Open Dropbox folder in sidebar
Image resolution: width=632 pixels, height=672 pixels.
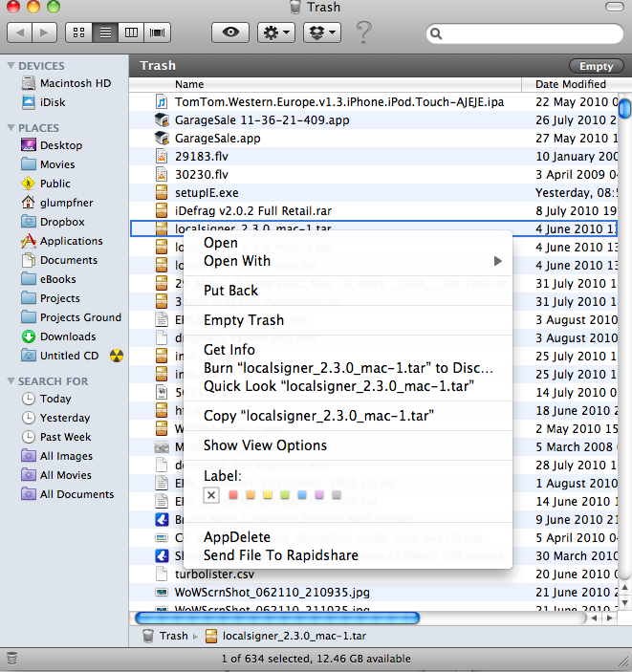[x=53, y=222]
